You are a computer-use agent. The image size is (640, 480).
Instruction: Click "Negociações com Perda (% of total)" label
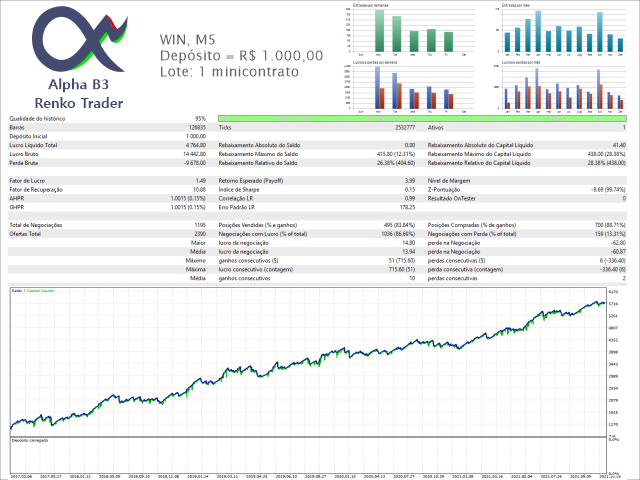pos(472,234)
